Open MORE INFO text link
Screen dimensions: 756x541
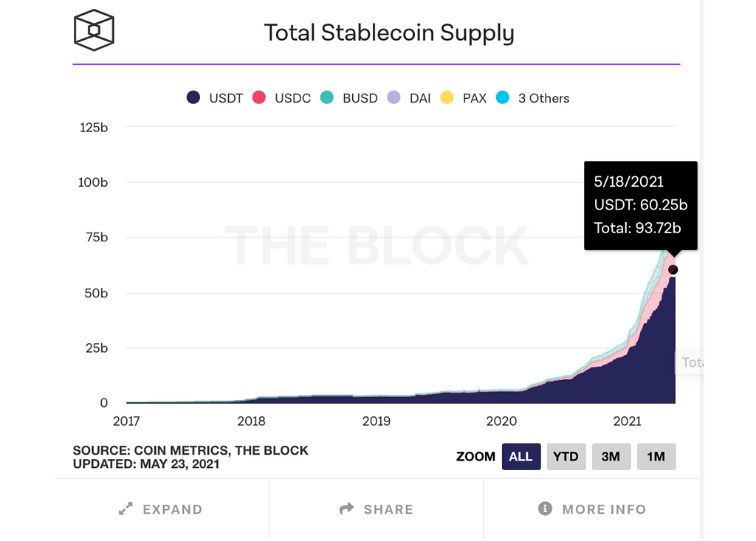tap(604, 509)
